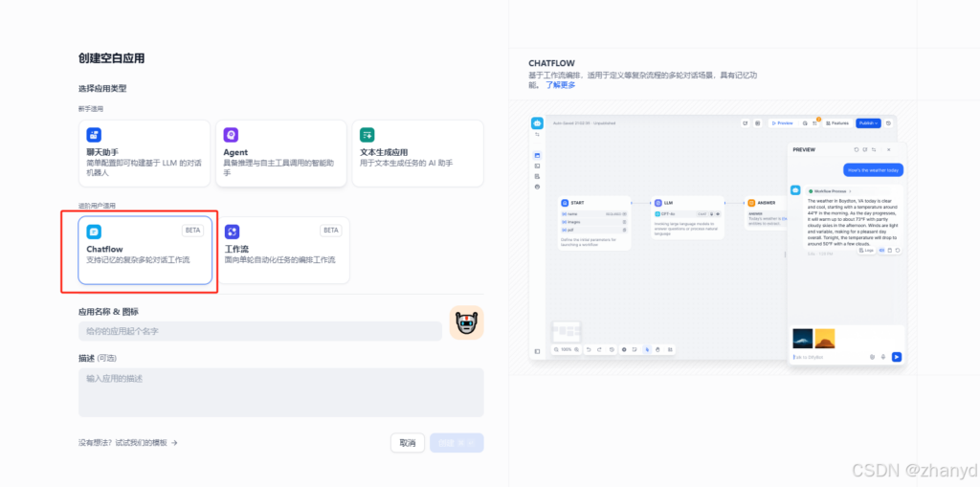This screenshot has height=487, width=980.
Task: Choose the Agent app type icon
Action: (x=231, y=135)
